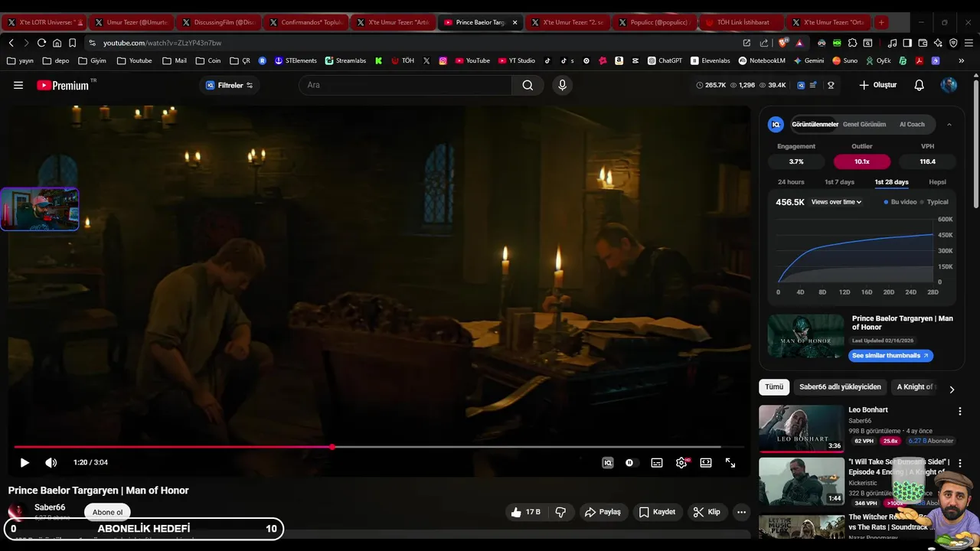Click See similar thumbnails link

tap(890, 356)
